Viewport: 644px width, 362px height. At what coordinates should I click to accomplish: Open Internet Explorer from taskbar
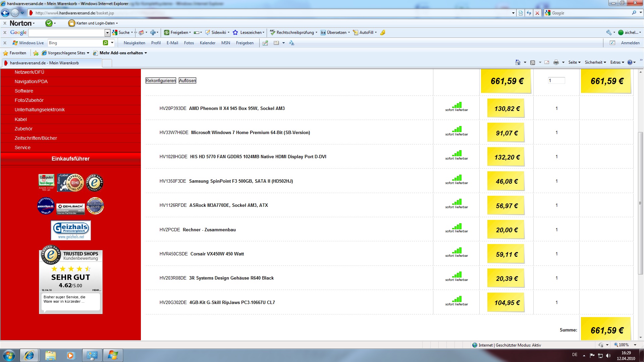click(29, 355)
